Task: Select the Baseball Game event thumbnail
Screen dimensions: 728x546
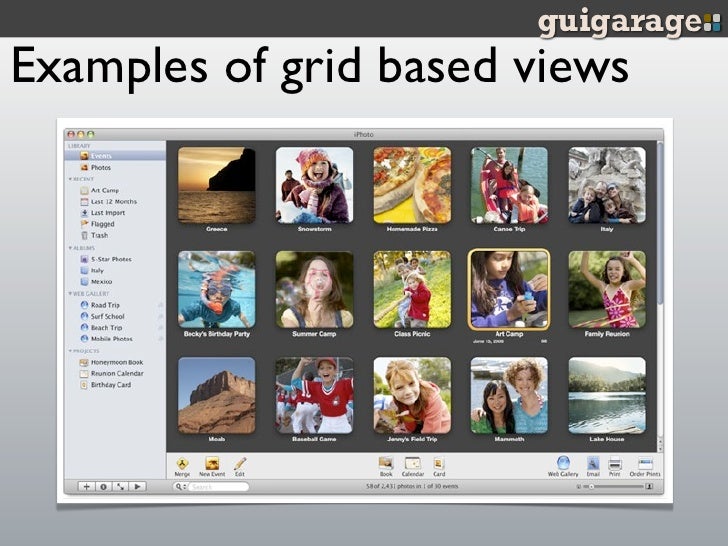Action: coord(314,396)
